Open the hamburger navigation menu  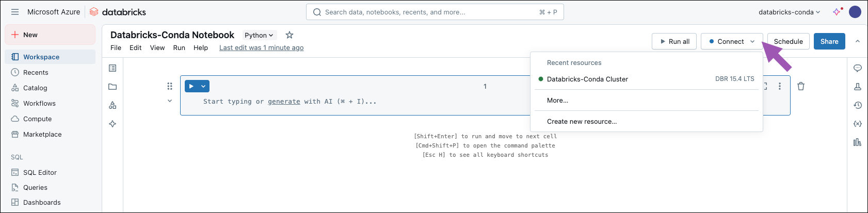coord(15,12)
